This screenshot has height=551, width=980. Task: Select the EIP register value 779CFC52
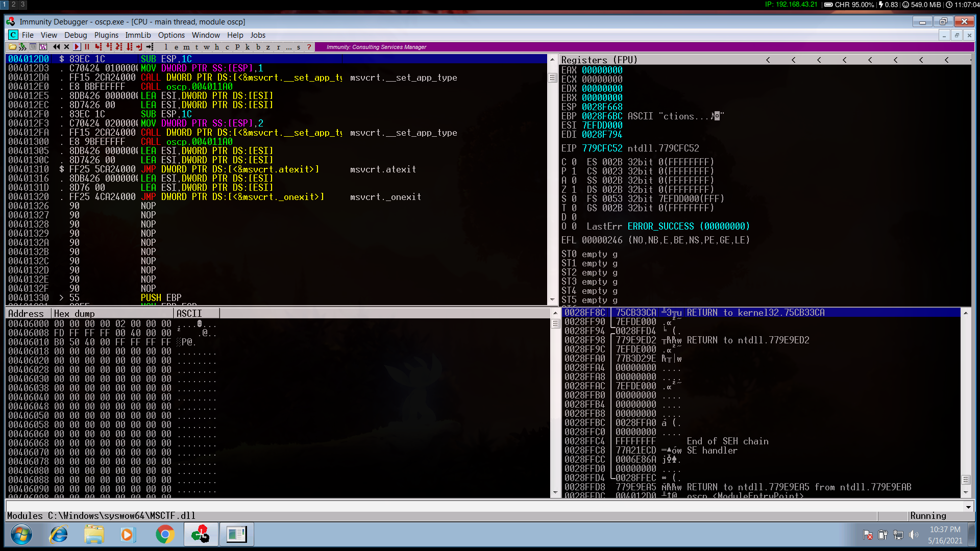click(x=602, y=148)
